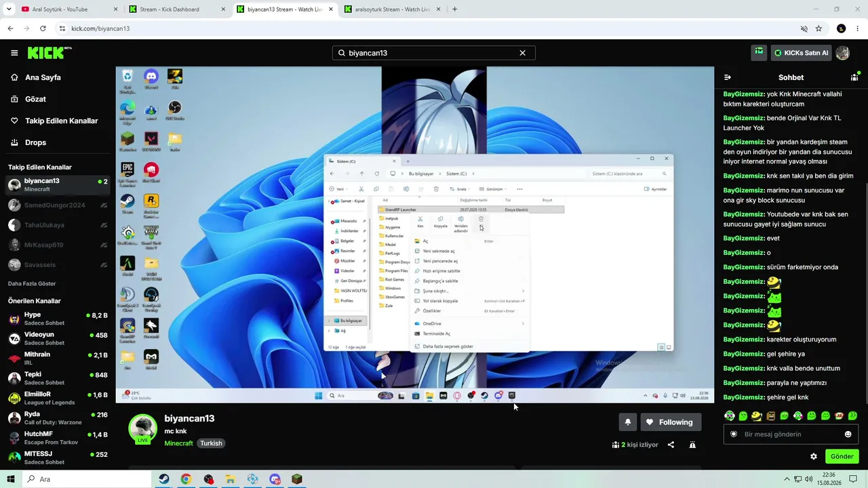Open the Kick sidebar hamburger menu
This screenshot has height=488, width=868.
[x=14, y=53]
